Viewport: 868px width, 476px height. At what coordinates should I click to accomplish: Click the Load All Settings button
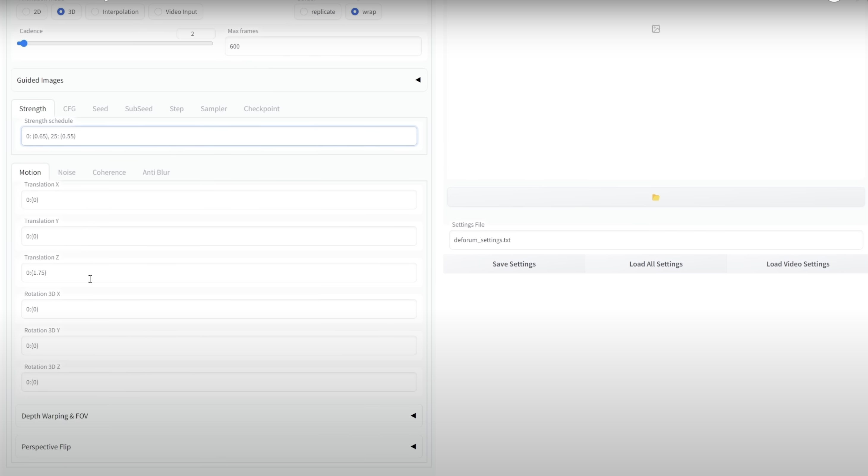656,264
